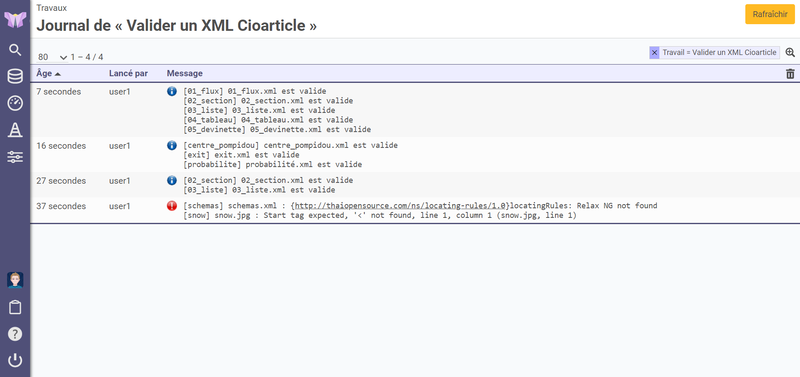Image resolution: width=800 pixels, height=377 pixels.
Task: Open the magnifier plus filter icon
Action: 790,52
